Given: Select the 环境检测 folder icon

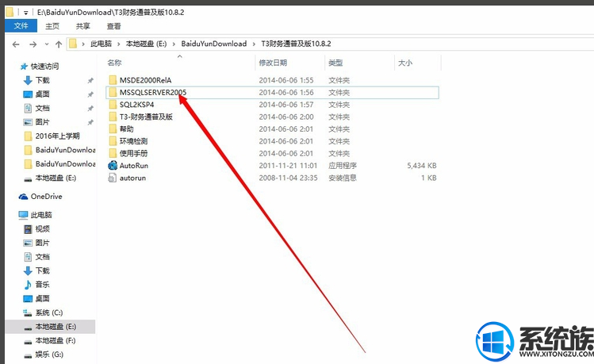Looking at the screenshot, I should [113, 141].
